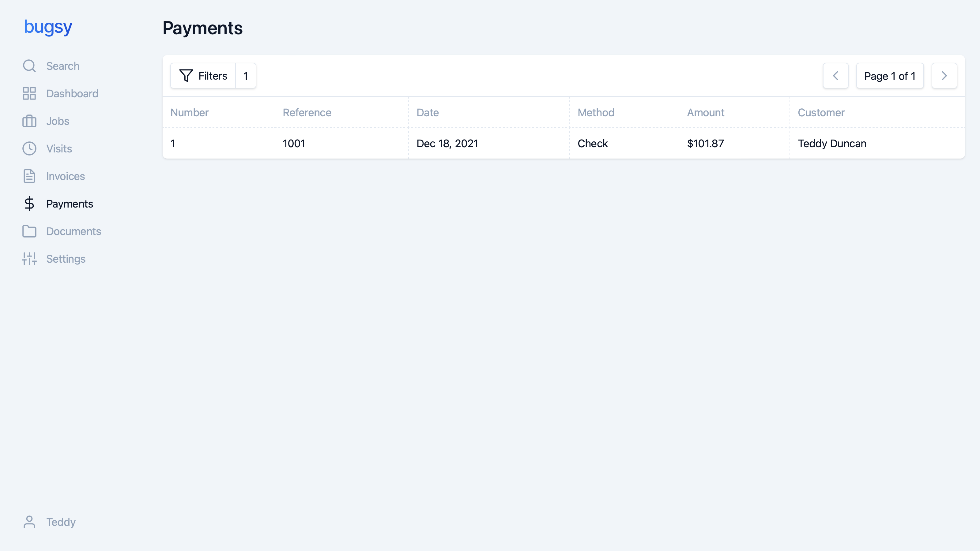The image size is (980, 551).
Task: Click the Visits clock icon
Action: (x=29, y=149)
